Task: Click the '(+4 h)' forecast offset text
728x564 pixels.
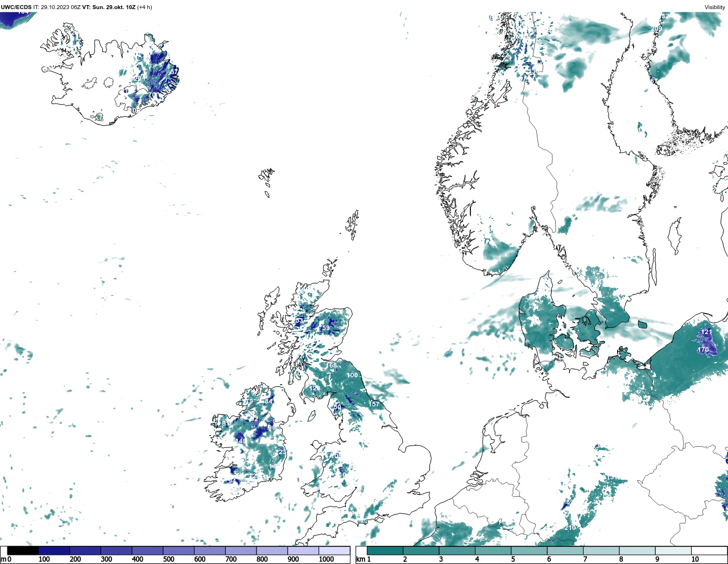Action: (144, 7)
